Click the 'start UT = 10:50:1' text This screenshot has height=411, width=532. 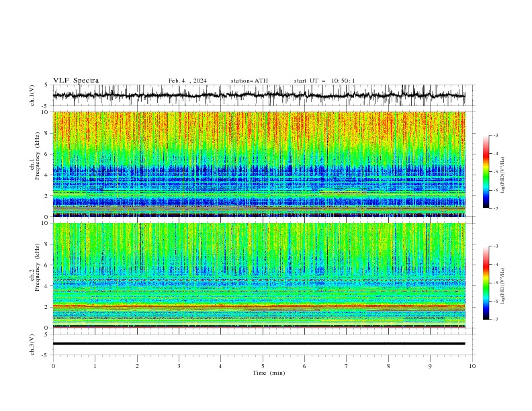(324, 81)
